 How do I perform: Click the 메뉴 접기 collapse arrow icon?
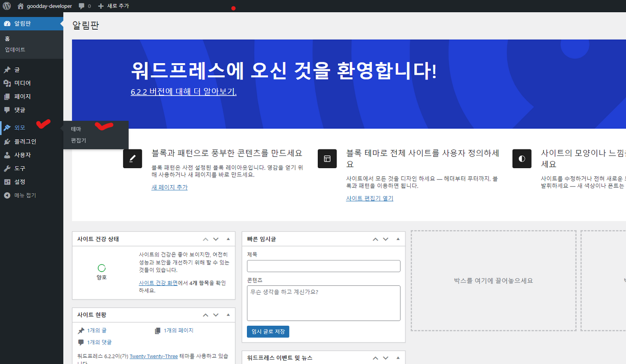(7, 195)
